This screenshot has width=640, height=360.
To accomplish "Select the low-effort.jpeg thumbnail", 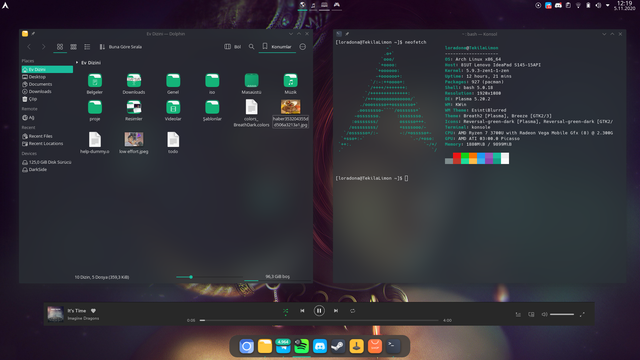I will (x=134, y=139).
